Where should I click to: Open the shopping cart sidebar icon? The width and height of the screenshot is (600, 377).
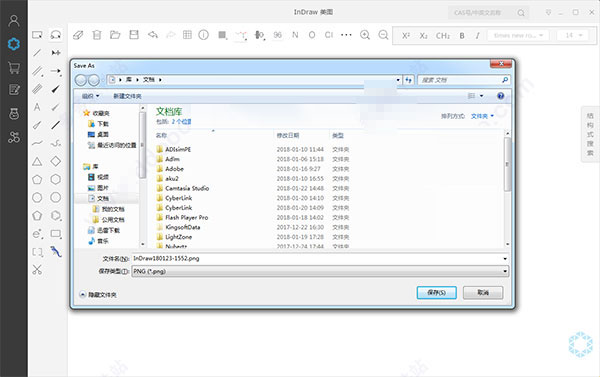coord(14,68)
